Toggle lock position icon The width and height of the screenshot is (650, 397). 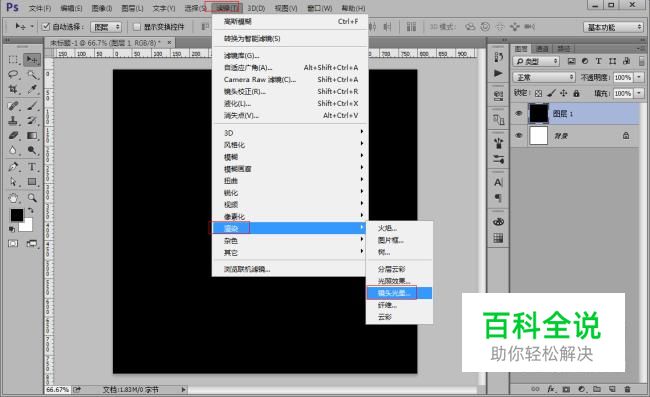(x=563, y=93)
